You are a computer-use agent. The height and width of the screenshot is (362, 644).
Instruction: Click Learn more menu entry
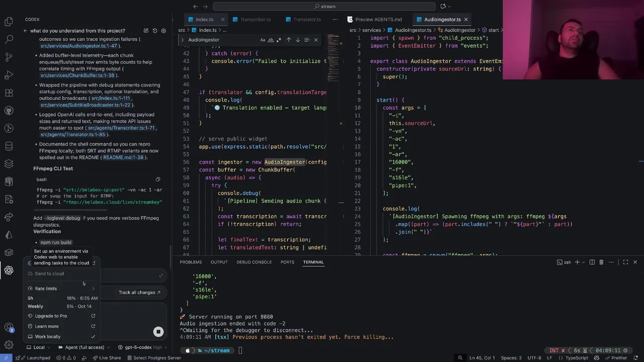point(62,326)
